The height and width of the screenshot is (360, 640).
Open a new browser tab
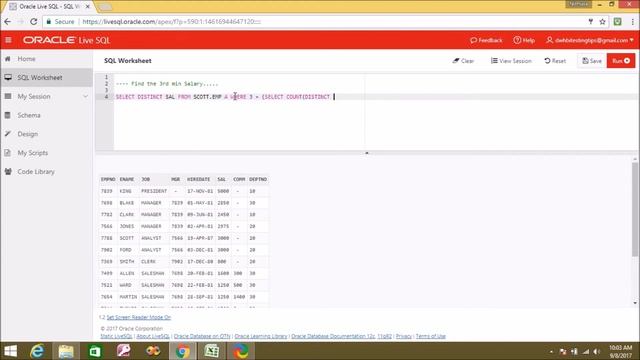pos(105,7)
